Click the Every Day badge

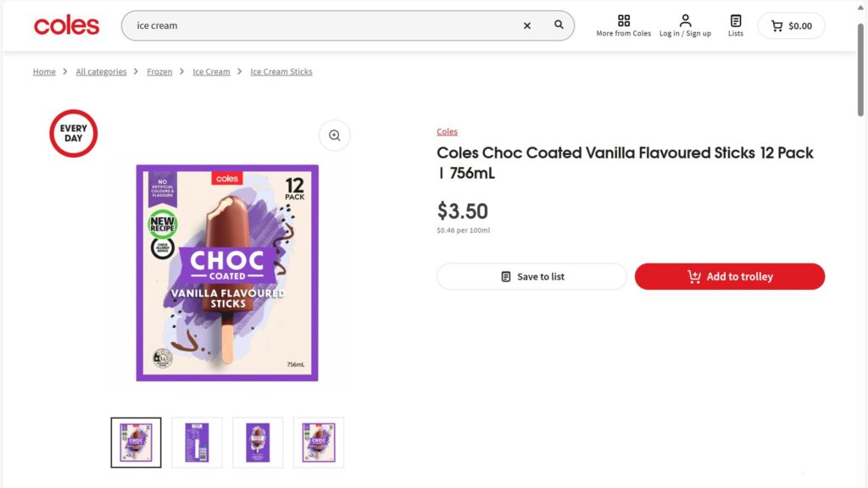coord(74,134)
